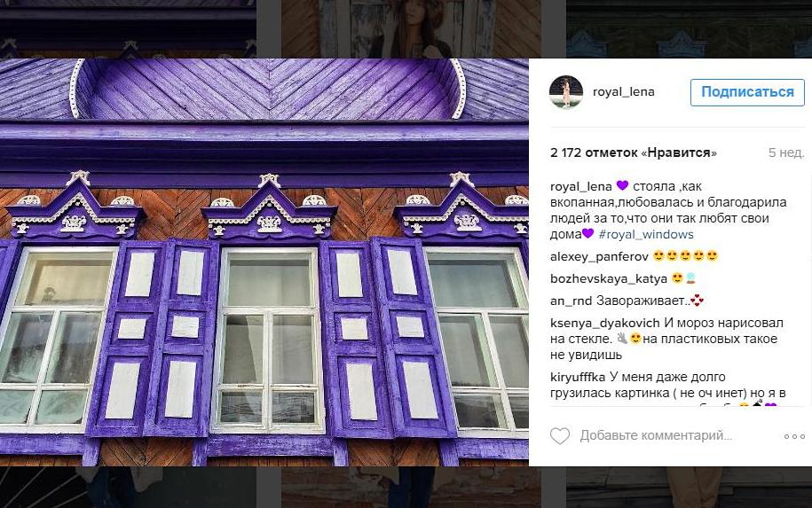The width and height of the screenshot is (812, 508).
Task: Click the purple windows main photo
Action: coord(264,262)
